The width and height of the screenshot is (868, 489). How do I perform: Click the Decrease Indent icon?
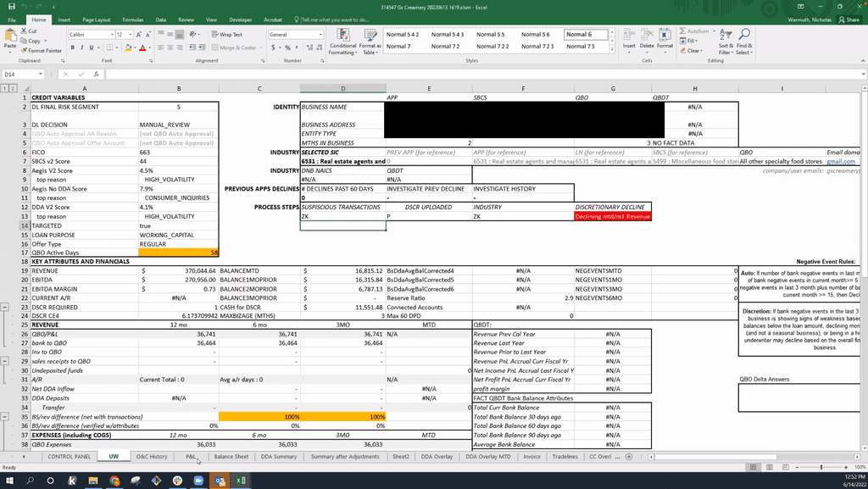191,47
